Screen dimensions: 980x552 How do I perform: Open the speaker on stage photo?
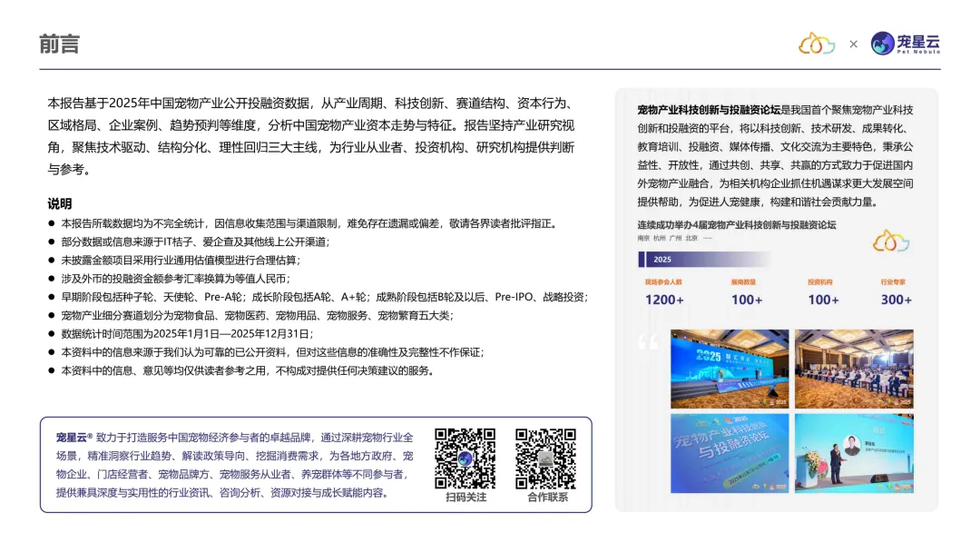[854, 453]
